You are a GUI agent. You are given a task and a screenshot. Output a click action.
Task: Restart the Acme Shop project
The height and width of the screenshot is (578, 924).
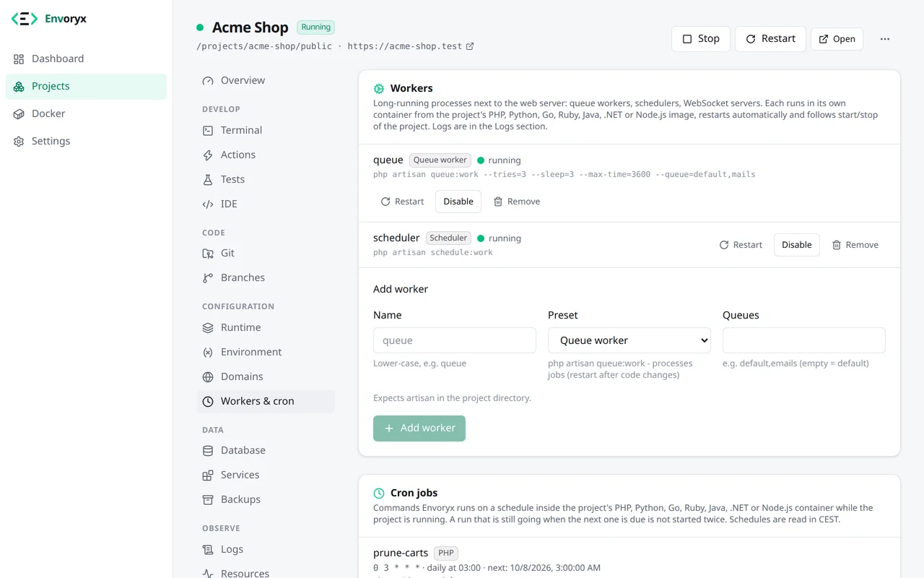point(770,39)
